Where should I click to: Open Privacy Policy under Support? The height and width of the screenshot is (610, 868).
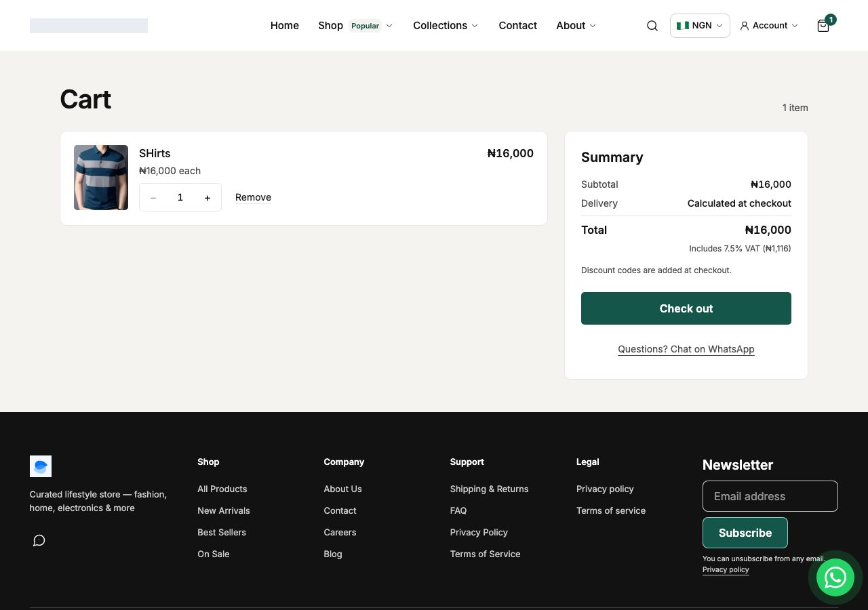479,532
